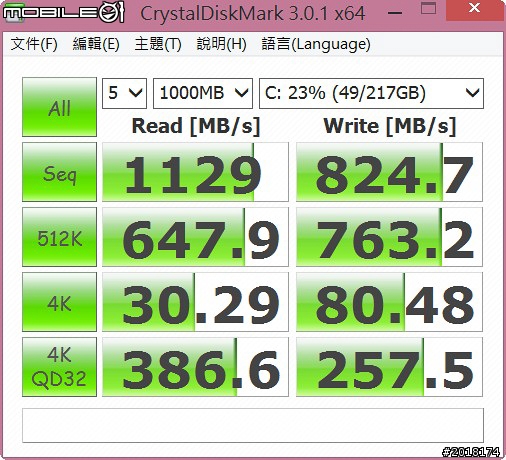The height and width of the screenshot is (460, 506).
Task: Click the Read [MB/s] column header
Action: pyautogui.click(x=196, y=126)
